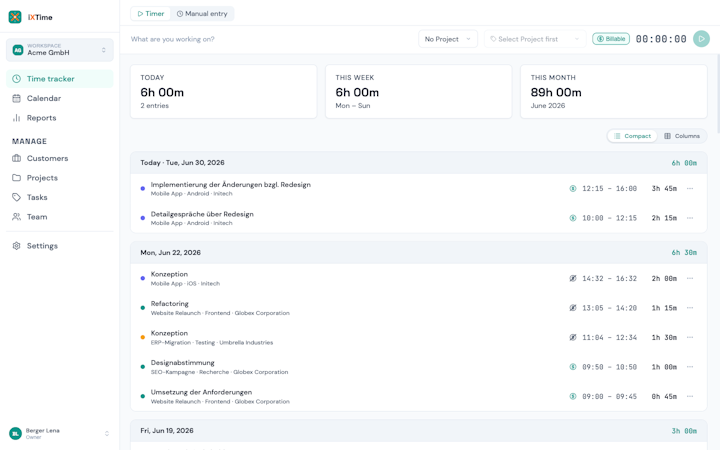
Task: Go to Projects management
Action: tap(60, 178)
